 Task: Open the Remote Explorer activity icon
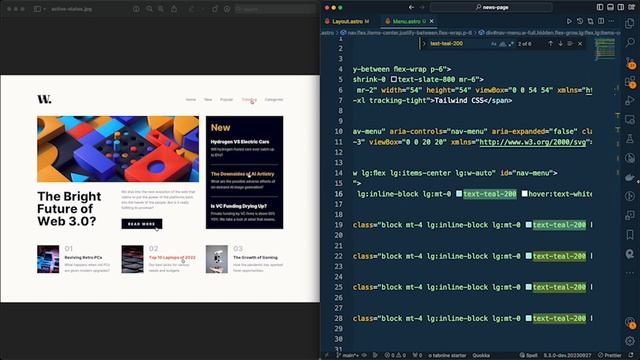click(x=630, y=119)
